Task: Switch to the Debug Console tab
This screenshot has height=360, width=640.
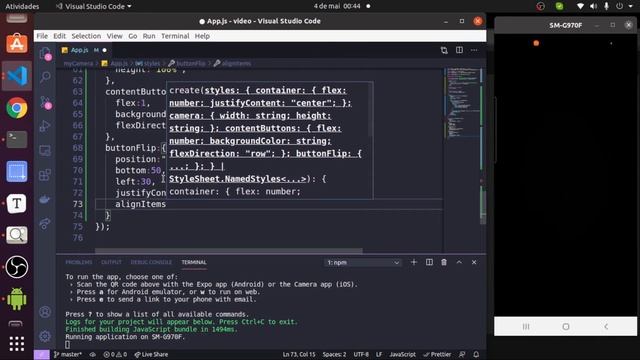Action: [x=151, y=262]
